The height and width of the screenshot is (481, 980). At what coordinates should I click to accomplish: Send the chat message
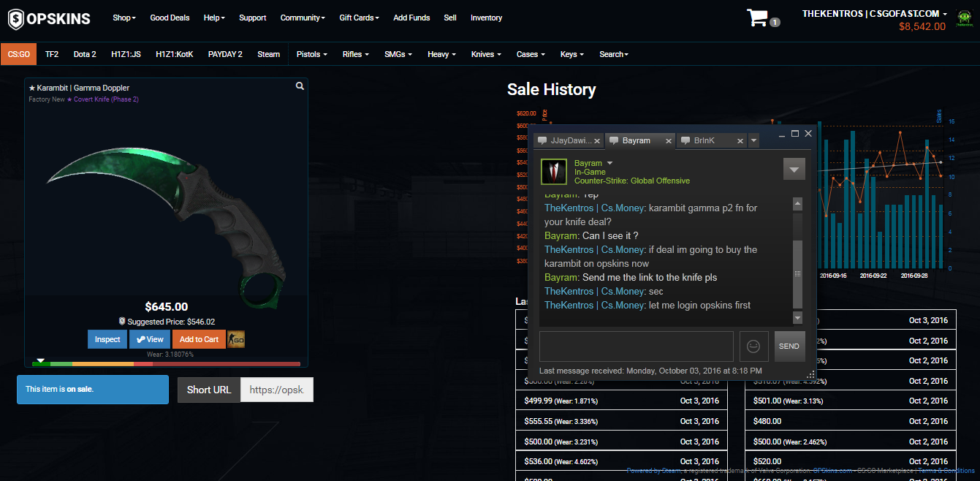point(789,346)
